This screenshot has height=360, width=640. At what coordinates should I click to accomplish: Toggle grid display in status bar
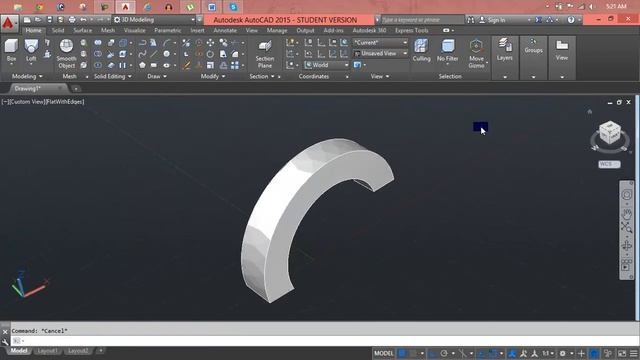pos(402,353)
